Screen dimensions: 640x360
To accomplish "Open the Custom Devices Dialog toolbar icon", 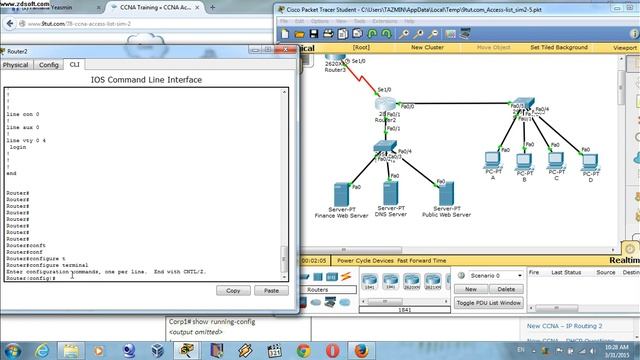I will pos(465,33).
